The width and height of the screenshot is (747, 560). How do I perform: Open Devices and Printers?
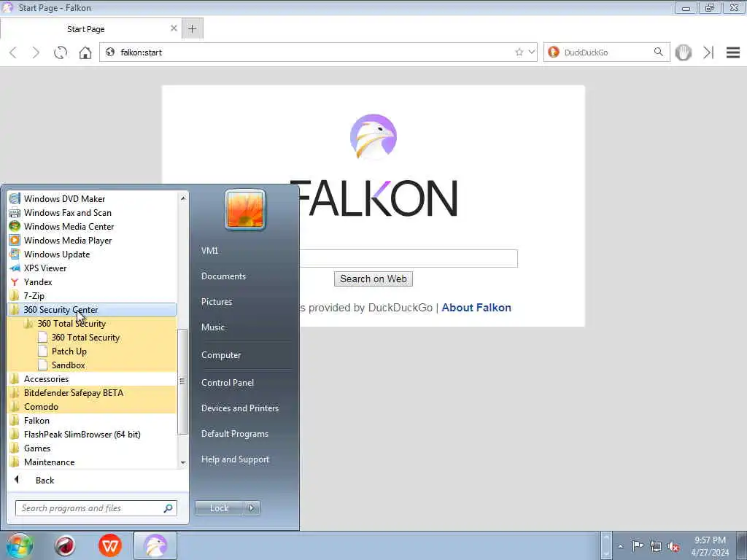pos(239,408)
